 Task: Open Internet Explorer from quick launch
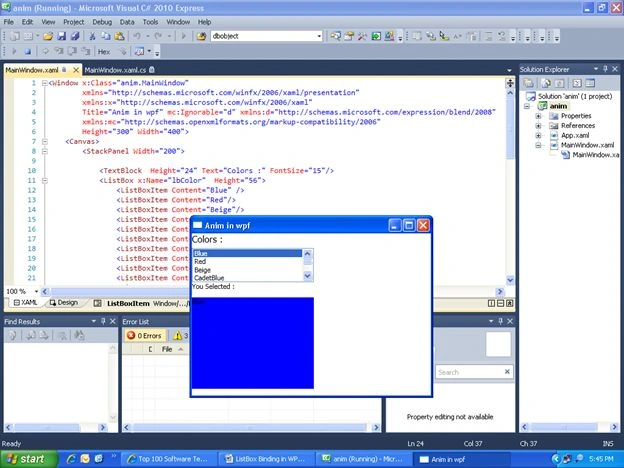click(71, 459)
